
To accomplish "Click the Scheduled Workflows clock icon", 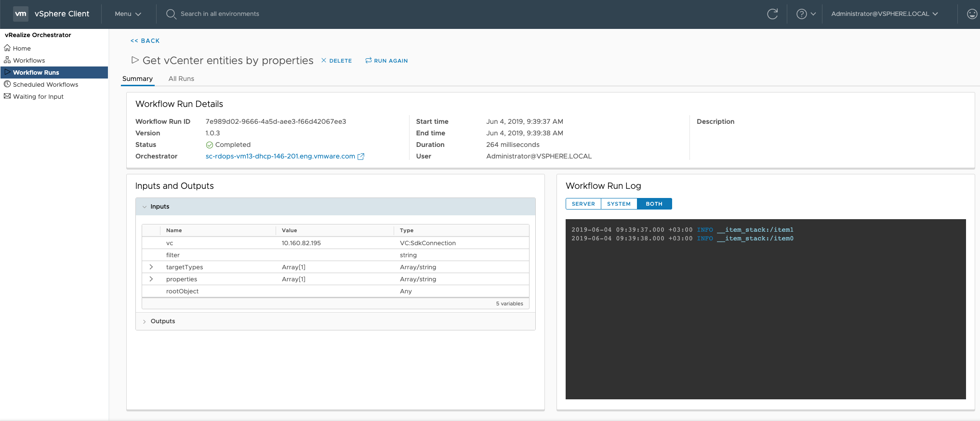I will [7, 84].
